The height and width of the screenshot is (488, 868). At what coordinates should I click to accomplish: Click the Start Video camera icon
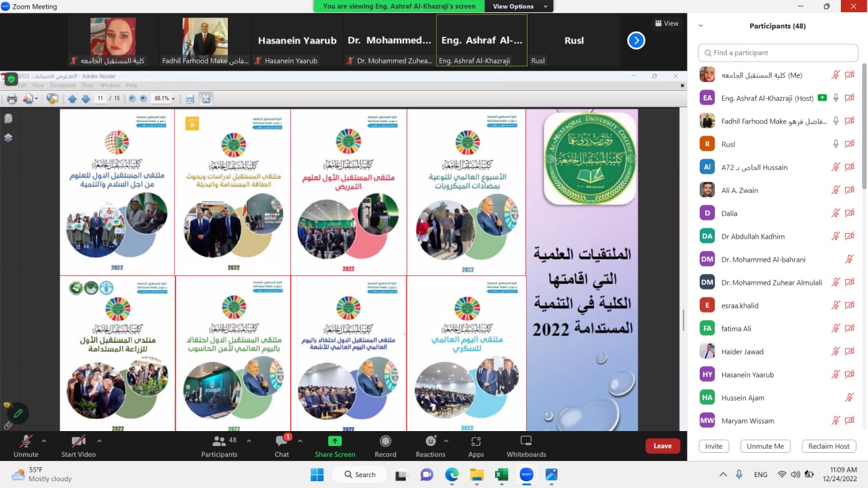(x=79, y=441)
